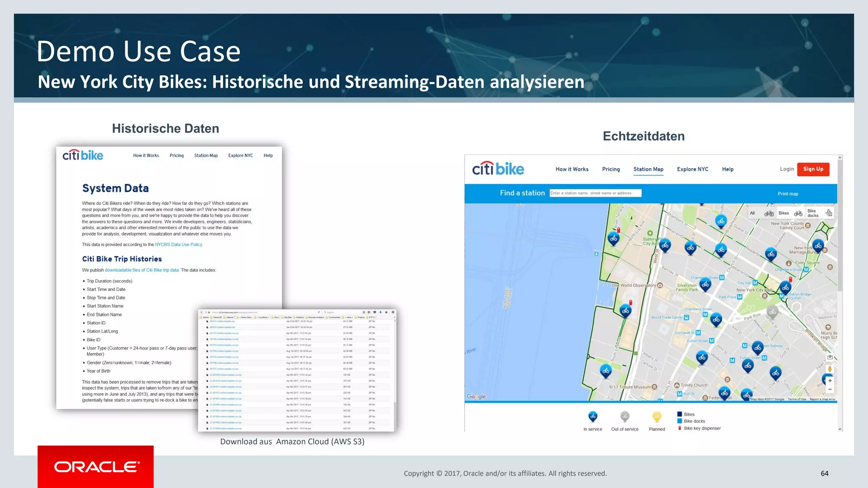Click the Citi Bike Trip Histories heading
The height and width of the screenshot is (488, 868).
(122, 259)
